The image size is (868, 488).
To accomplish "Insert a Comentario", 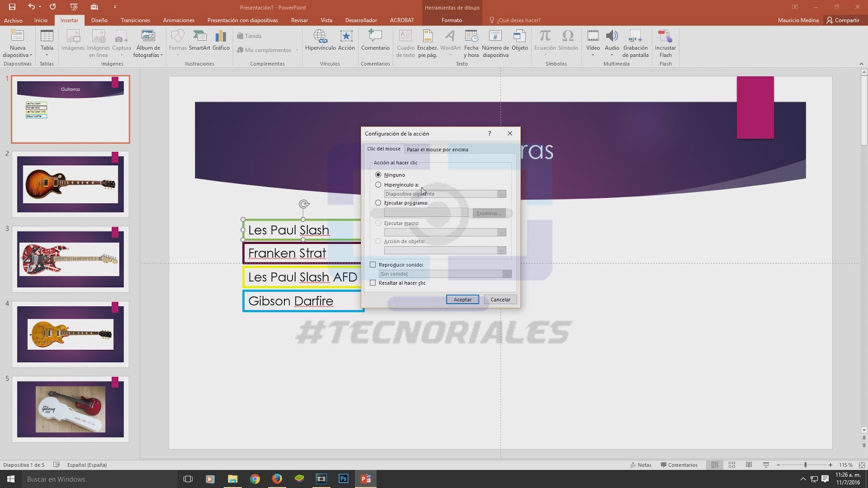I will [x=375, y=42].
